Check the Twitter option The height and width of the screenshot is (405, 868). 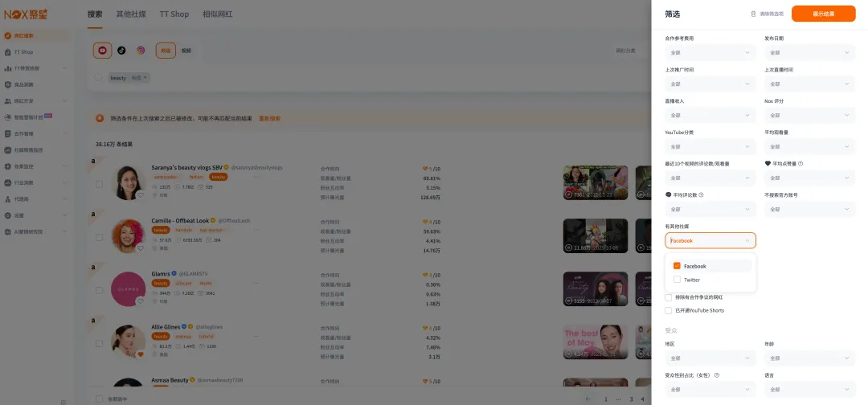[x=678, y=280]
